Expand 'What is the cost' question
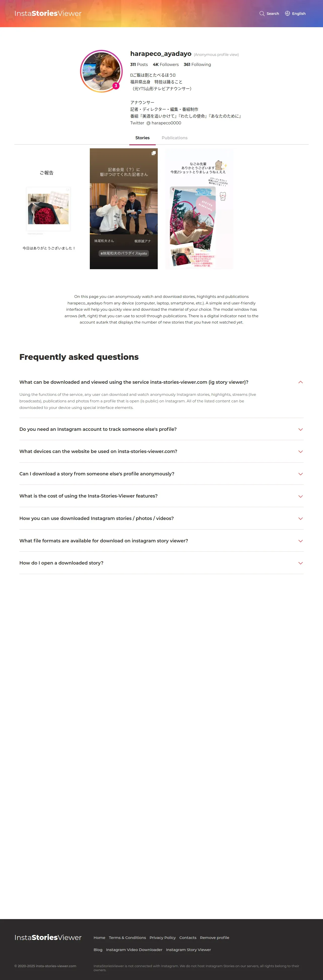Viewport: 323px width, 980px height. (300, 496)
